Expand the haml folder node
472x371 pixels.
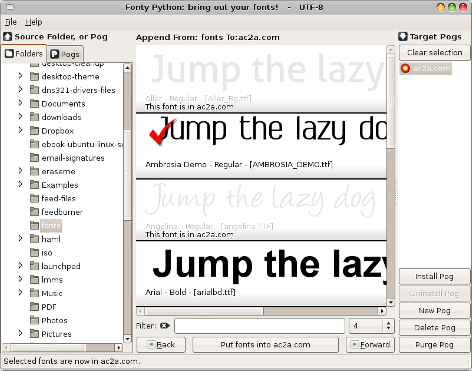point(20,238)
